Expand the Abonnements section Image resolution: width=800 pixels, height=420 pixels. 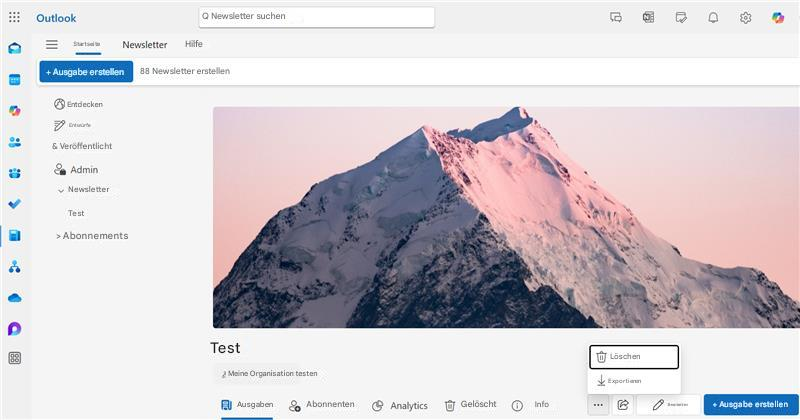92,236
